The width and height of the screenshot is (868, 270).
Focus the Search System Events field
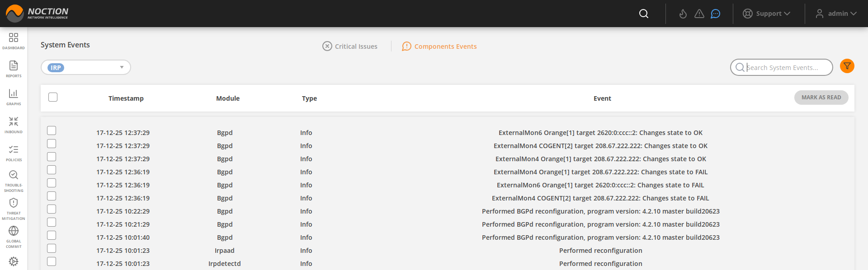tap(786, 67)
